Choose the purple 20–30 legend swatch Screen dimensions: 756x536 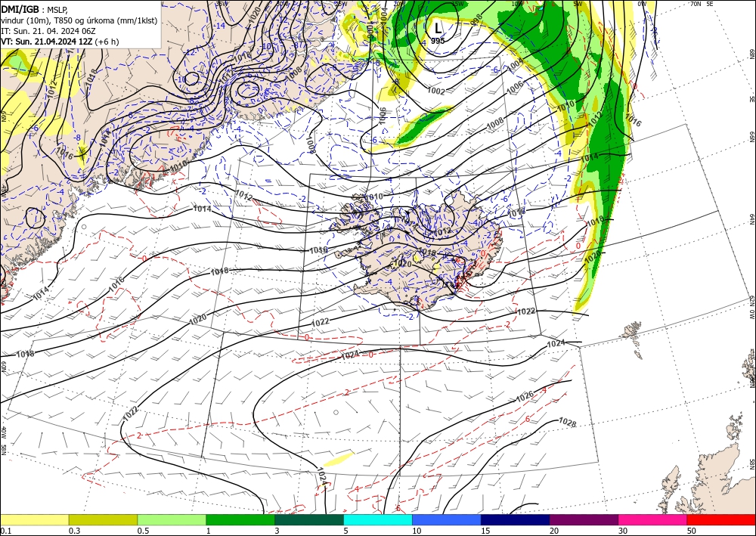(584, 519)
